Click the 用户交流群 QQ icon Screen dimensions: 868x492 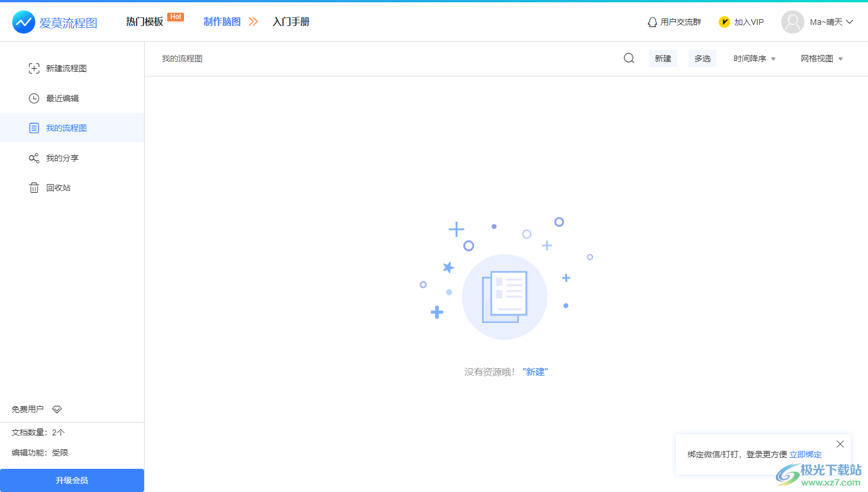[x=652, y=22]
